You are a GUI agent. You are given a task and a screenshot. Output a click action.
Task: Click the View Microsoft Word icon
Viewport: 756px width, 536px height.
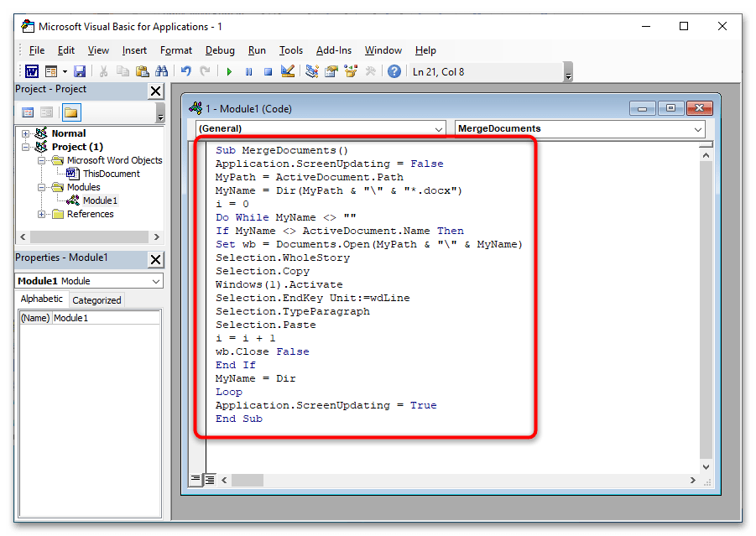coord(31,72)
